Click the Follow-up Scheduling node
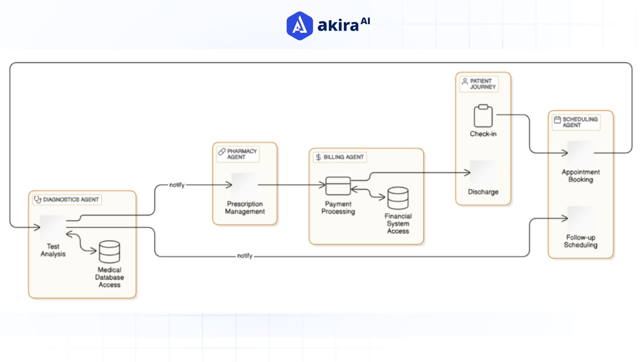This screenshot has width=644, height=362. tap(581, 220)
